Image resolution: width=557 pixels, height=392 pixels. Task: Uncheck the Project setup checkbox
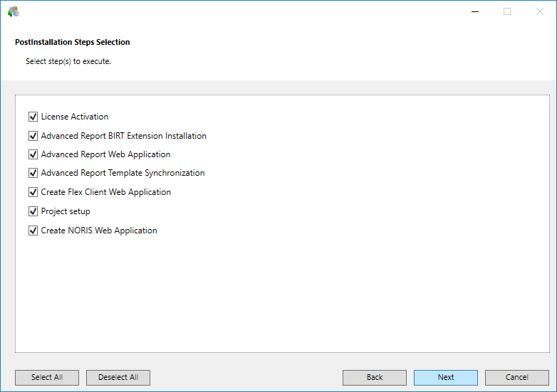click(x=33, y=211)
